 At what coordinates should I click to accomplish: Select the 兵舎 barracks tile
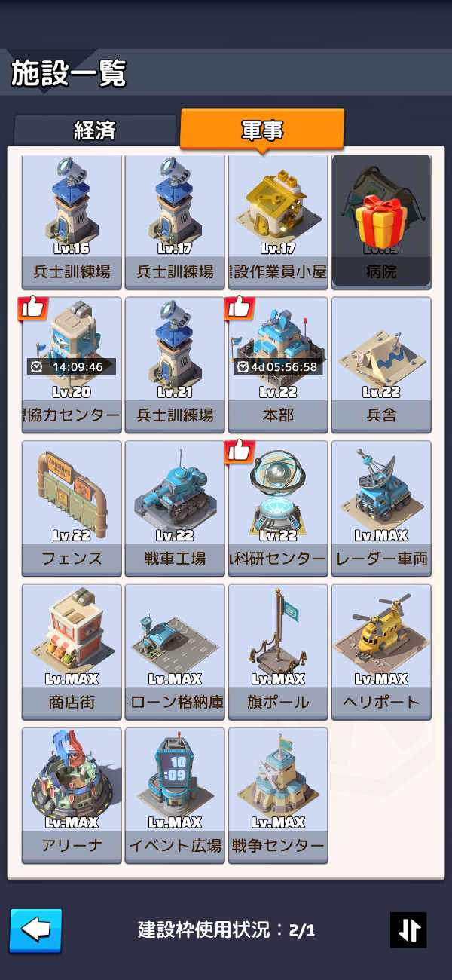(381, 364)
